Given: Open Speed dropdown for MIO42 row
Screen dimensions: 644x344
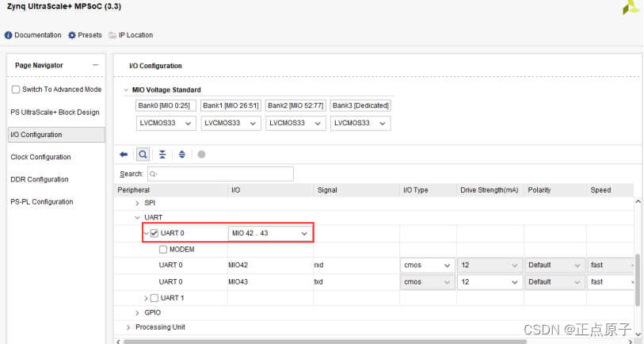Looking at the screenshot, I should 611,266.
